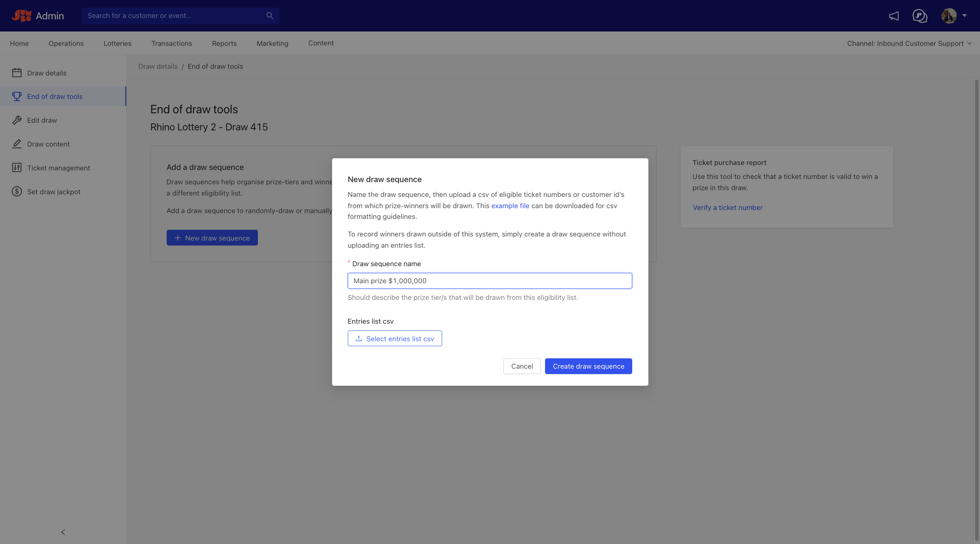The image size is (980, 544).
Task: Open the Reports menu
Action: coord(224,44)
